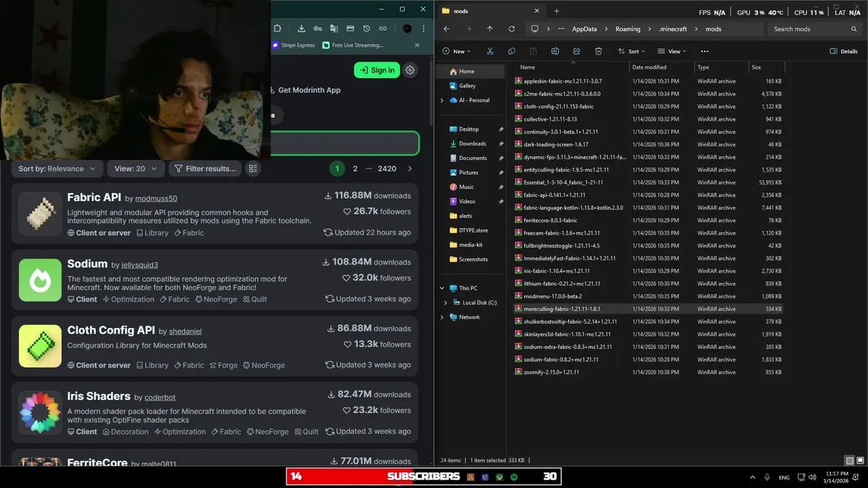The image size is (868, 488).
Task: Click the Copy icon in Explorer toolbar
Action: (511, 52)
